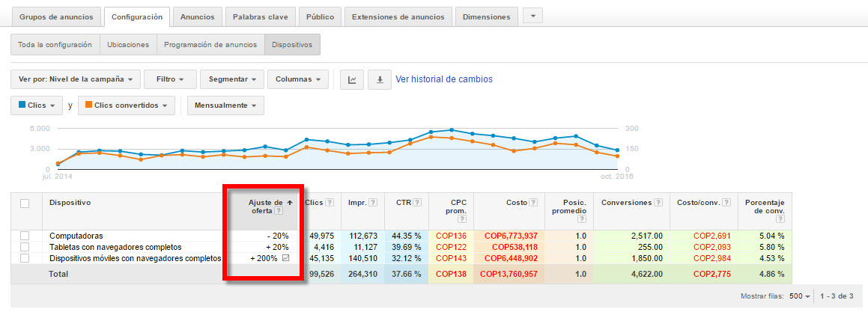Open the Mensualmente interval dropdown
The image size is (868, 312).
[x=225, y=105]
